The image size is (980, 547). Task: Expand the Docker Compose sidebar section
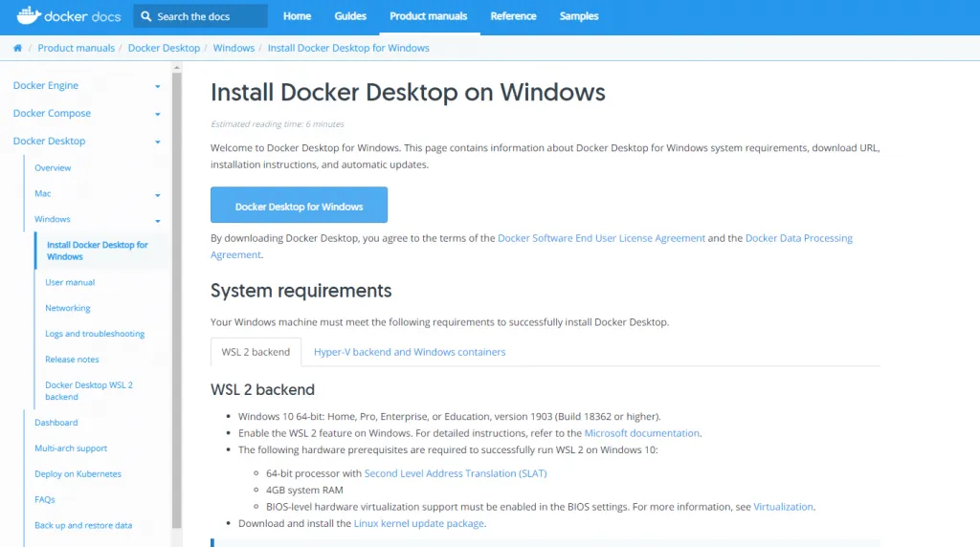(x=157, y=114)
